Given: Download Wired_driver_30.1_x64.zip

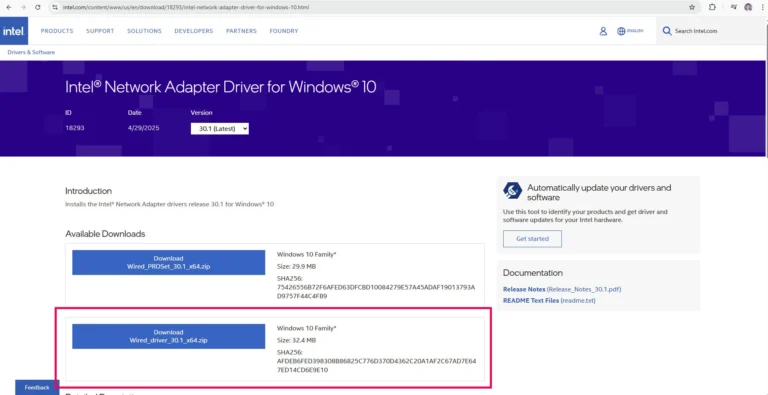Looking at the screenshot, I should pos(168,336).
